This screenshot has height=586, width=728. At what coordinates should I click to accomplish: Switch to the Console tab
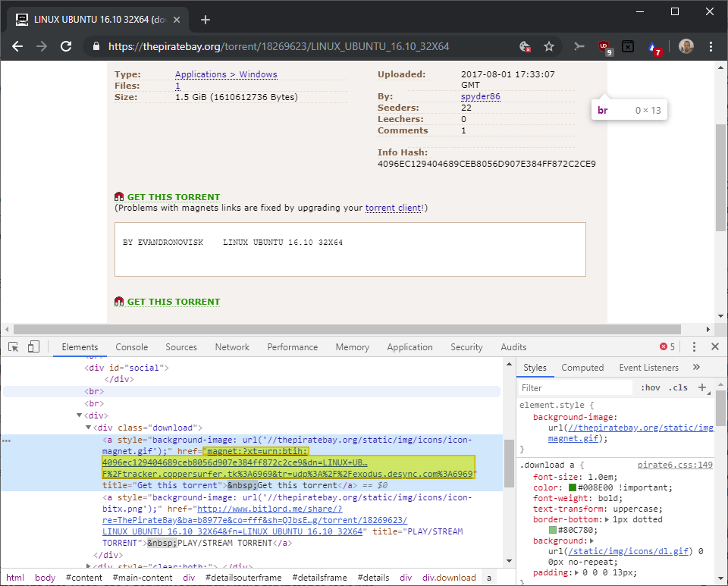[x=131, y=346]
